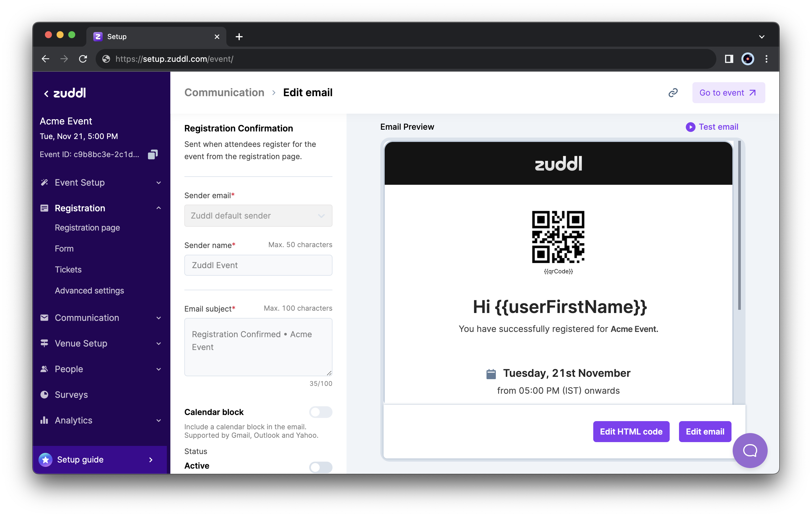
Task: Click the Surveys icon
Action: coord(44,394)
